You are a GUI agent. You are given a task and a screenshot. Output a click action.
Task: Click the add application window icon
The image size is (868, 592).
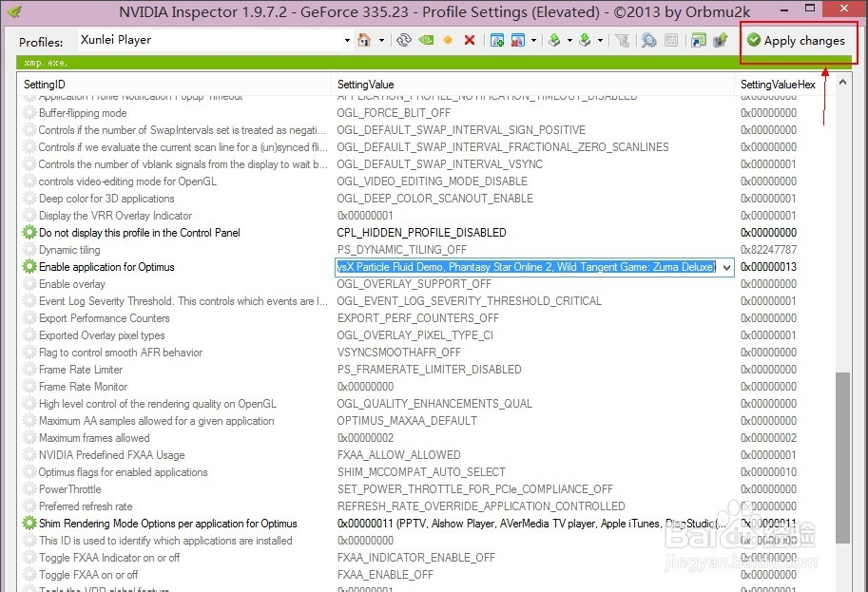point(497,40)
